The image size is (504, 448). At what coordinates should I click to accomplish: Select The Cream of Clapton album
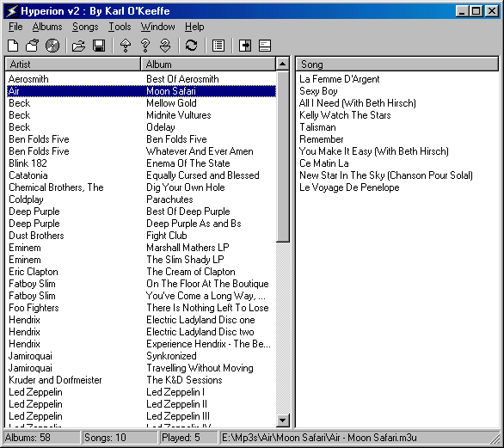[141, 272]
